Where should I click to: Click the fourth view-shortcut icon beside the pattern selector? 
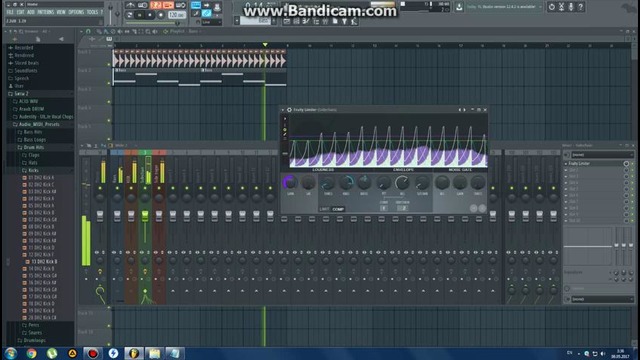316,21
